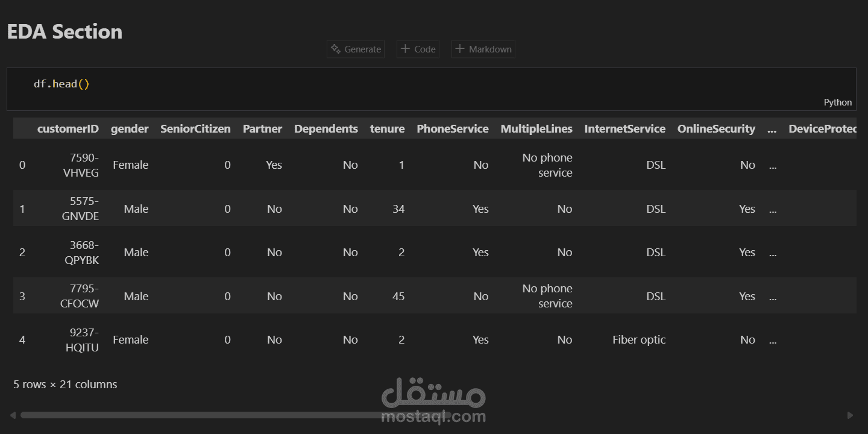This screenshot has width=868, height=434.
Task: Click the Generate sparkle button
Action: 356,49
